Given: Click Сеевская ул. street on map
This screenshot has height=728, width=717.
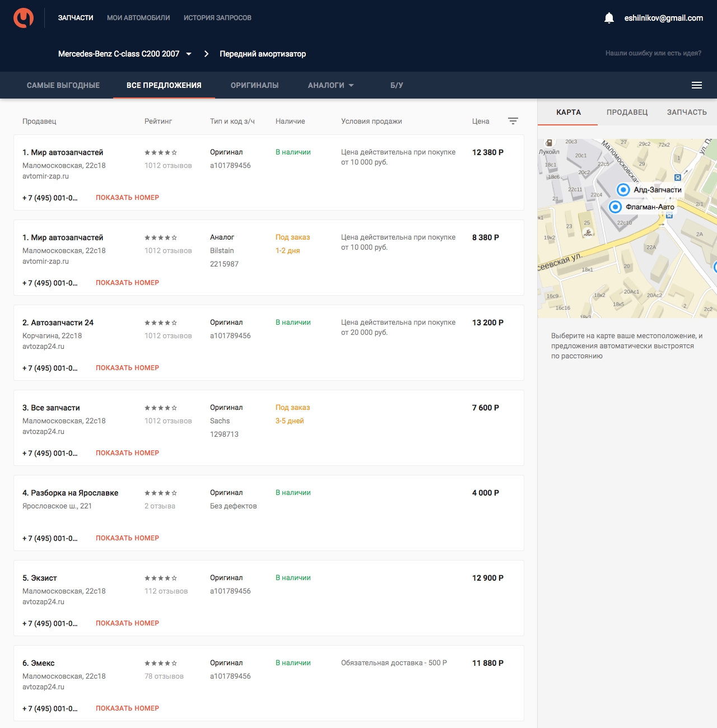Looking at the screenshot, I should [560, 261].
